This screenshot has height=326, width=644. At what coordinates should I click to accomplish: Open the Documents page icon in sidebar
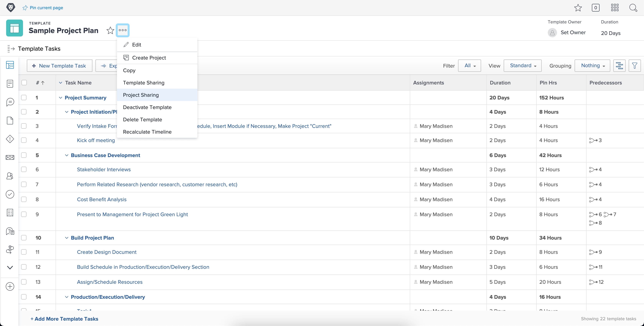(10, 120)
